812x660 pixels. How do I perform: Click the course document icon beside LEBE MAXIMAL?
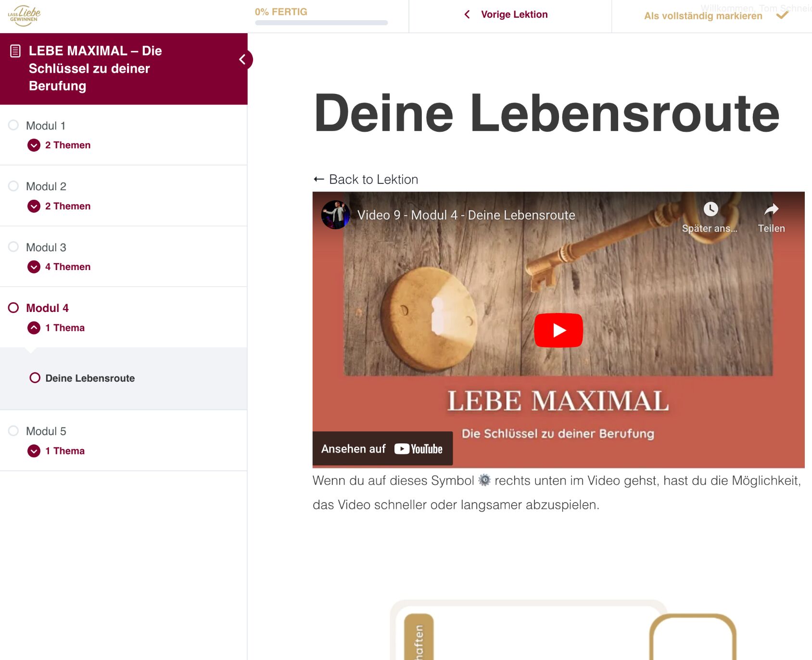[15, 51]
